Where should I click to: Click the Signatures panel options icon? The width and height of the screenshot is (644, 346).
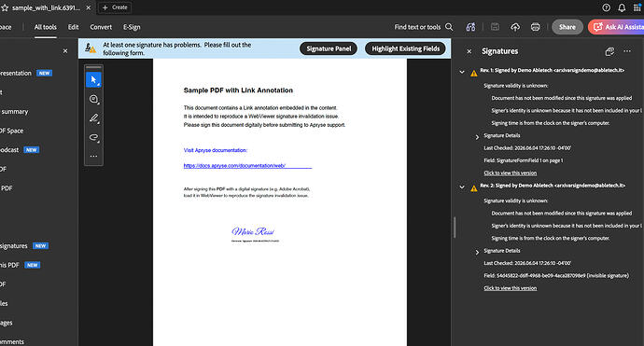pos(609,51)
